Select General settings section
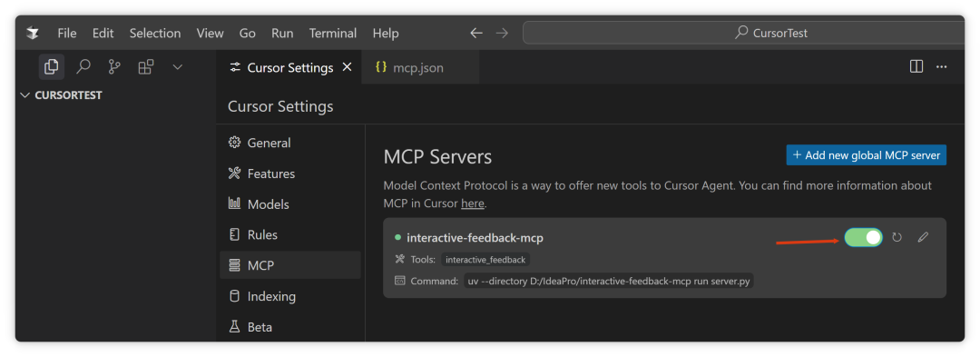Viewport: 980px width, 357px height. click(x=290, y=143)
